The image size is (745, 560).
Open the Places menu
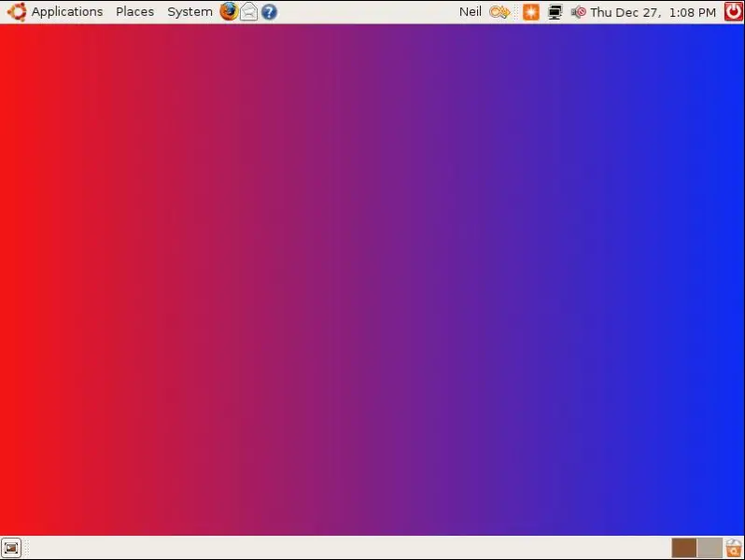tap(134, 12)
